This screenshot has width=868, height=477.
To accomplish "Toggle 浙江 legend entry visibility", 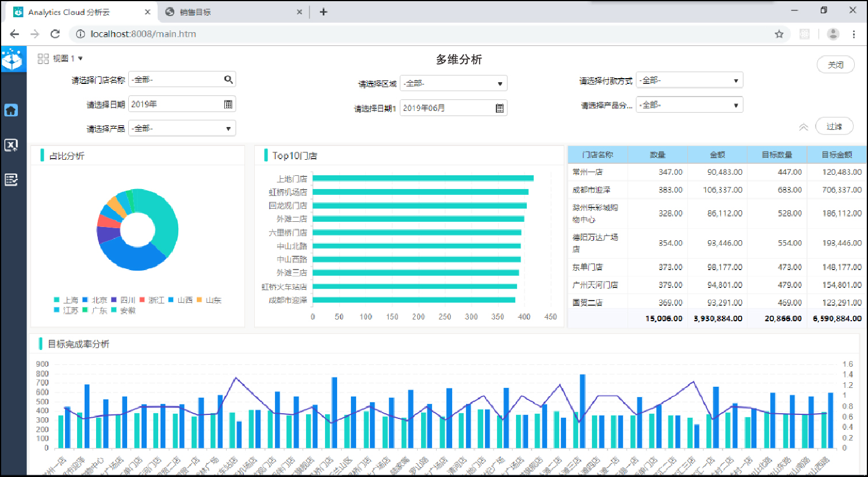I will click(x=152, y=300).
